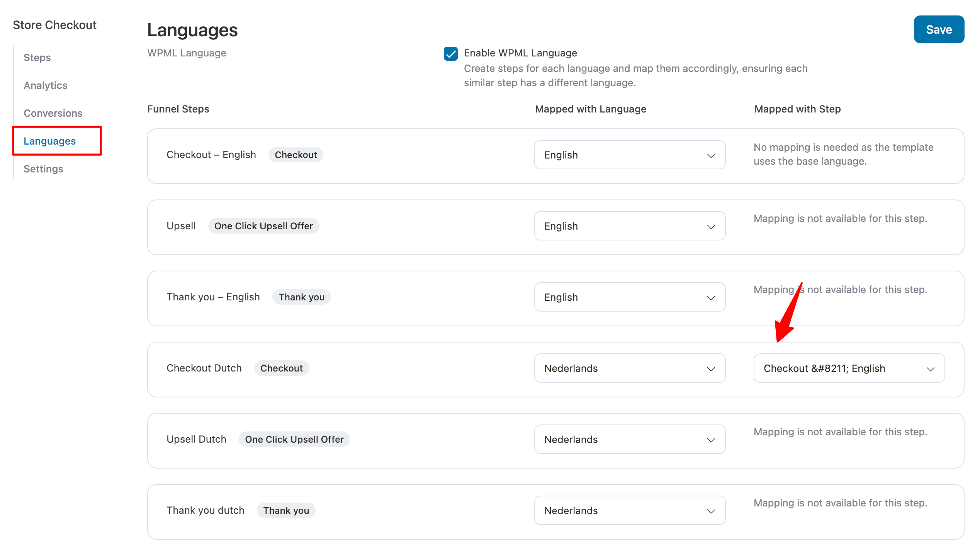Select the Languages sidebar item
The width and height of the screenshot is (980, 542).
point(49,141)
